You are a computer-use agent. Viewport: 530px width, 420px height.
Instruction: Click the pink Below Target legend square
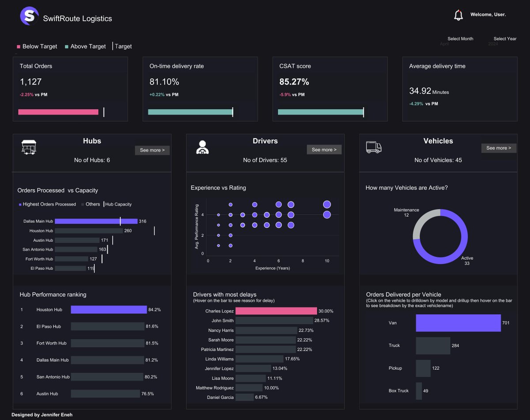(19, 46)
